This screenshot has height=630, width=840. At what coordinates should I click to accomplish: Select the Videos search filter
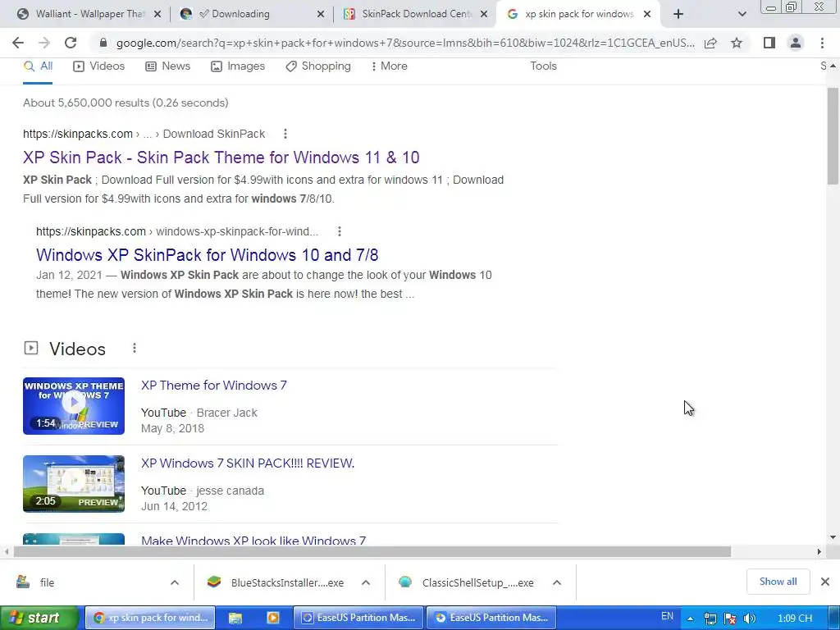(99, 66)
